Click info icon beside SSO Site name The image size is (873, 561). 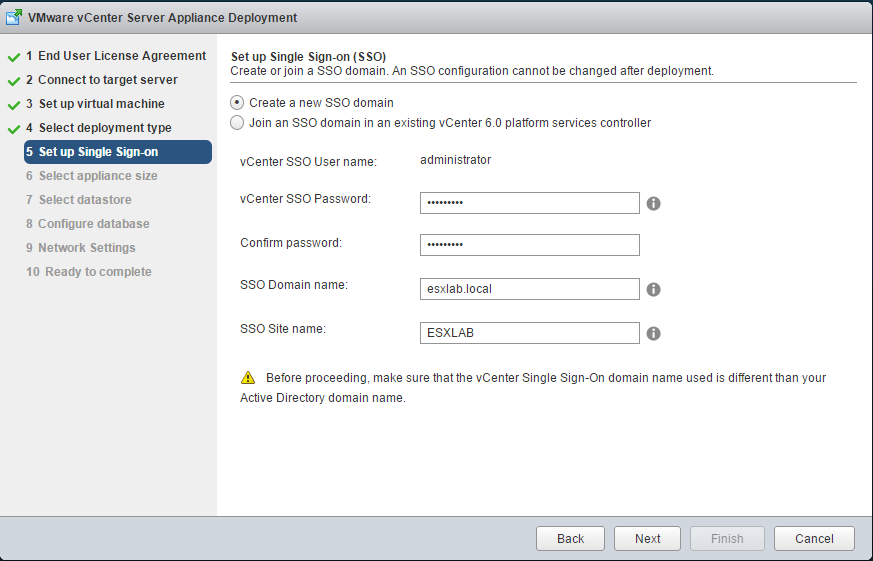[x=653, y=334]
